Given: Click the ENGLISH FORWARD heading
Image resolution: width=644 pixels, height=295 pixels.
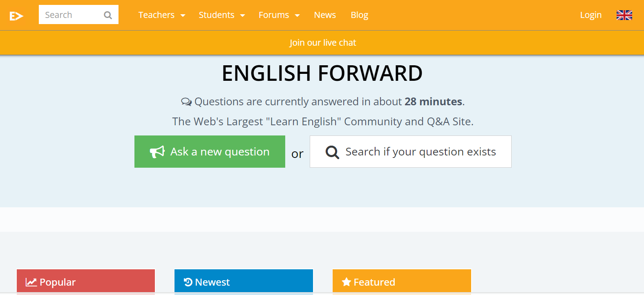Looking at the screenshot, I should 322,73.
